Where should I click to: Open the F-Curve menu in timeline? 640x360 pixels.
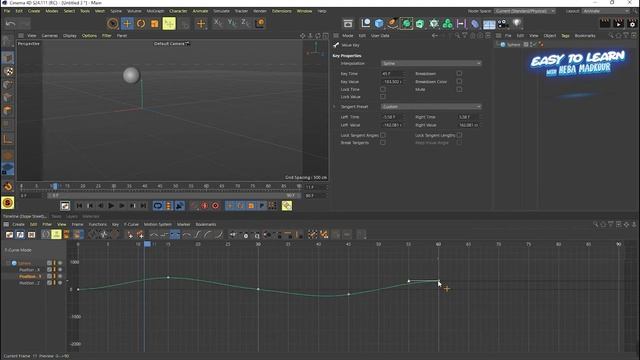pyautogui.click(x=131, y=224)
